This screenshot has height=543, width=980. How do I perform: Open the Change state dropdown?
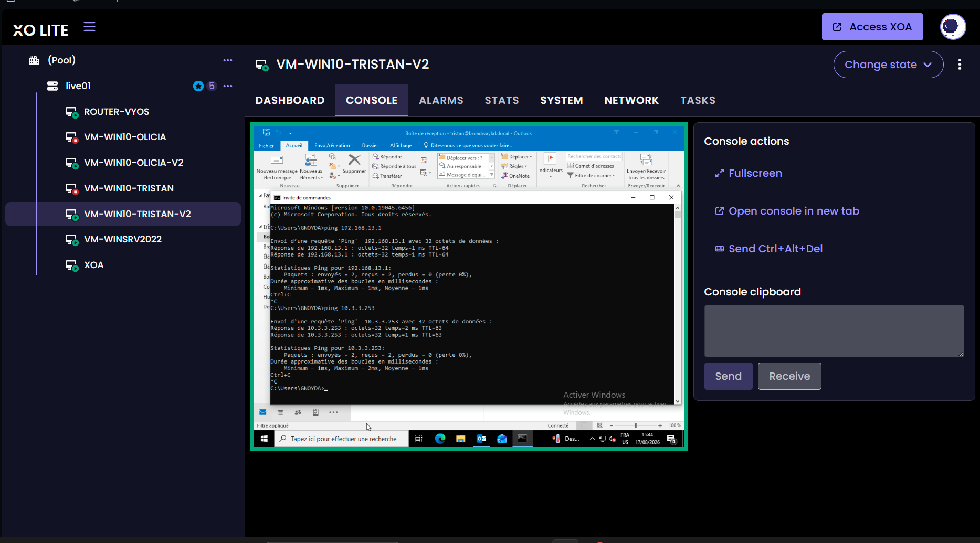tap(888, 65)
